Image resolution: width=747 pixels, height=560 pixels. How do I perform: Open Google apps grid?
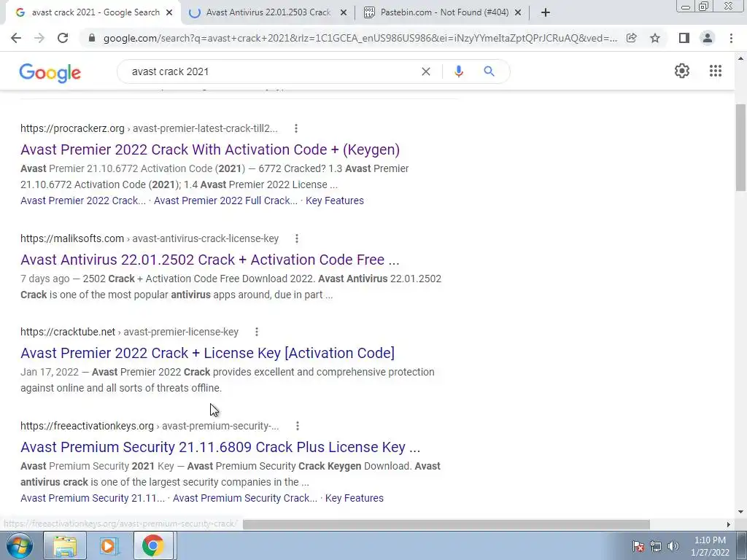[716, 71]
